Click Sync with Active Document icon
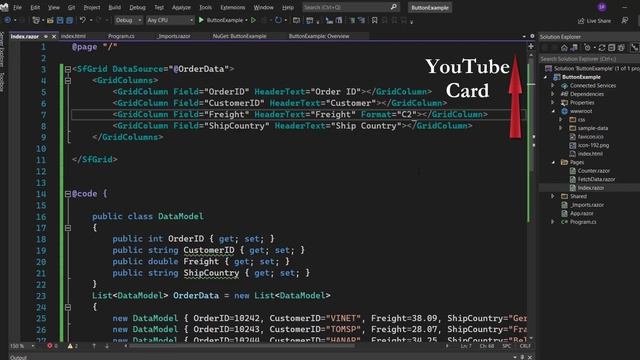This screenshot has width=640, height=360. (x=602, y=48)
